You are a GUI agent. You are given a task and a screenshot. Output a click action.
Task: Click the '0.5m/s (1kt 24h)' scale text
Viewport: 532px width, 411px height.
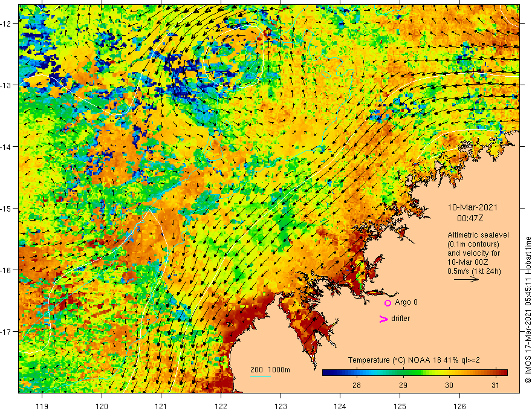(x=474, y=271)
